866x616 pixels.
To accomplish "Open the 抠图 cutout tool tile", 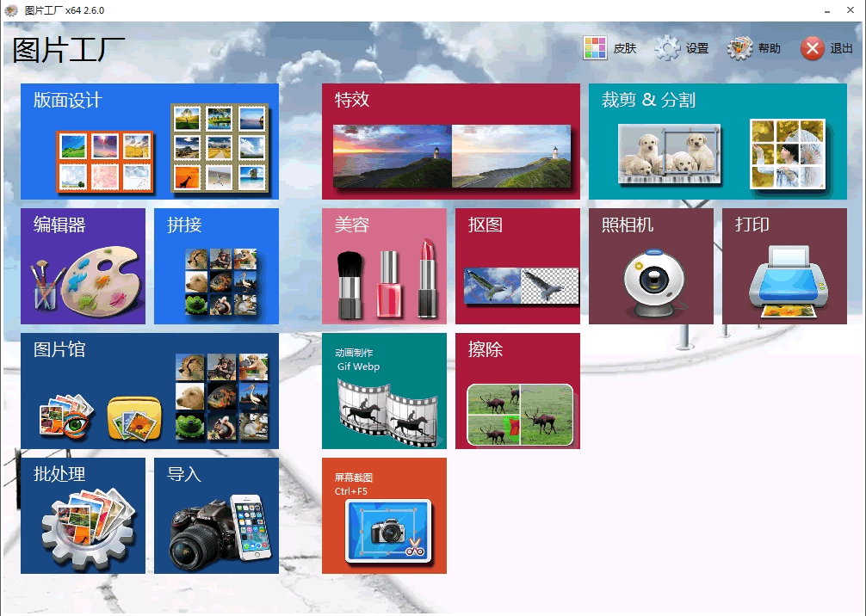I will (517, 266).
